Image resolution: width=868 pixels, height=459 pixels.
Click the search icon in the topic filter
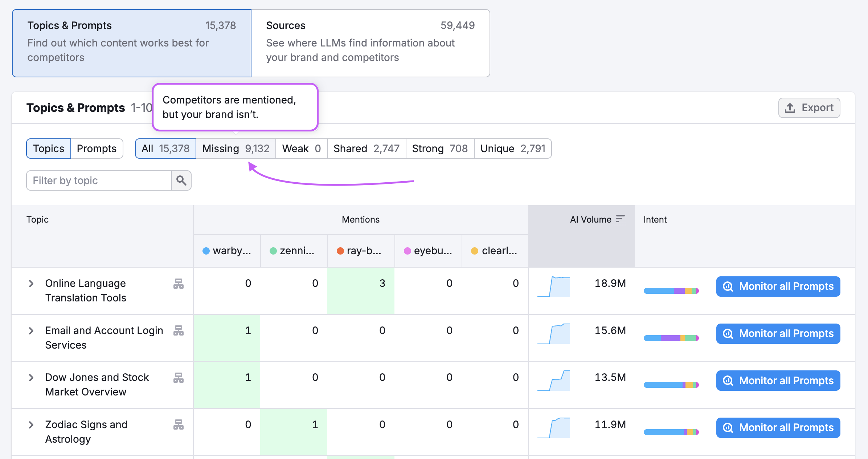[181, 180]
